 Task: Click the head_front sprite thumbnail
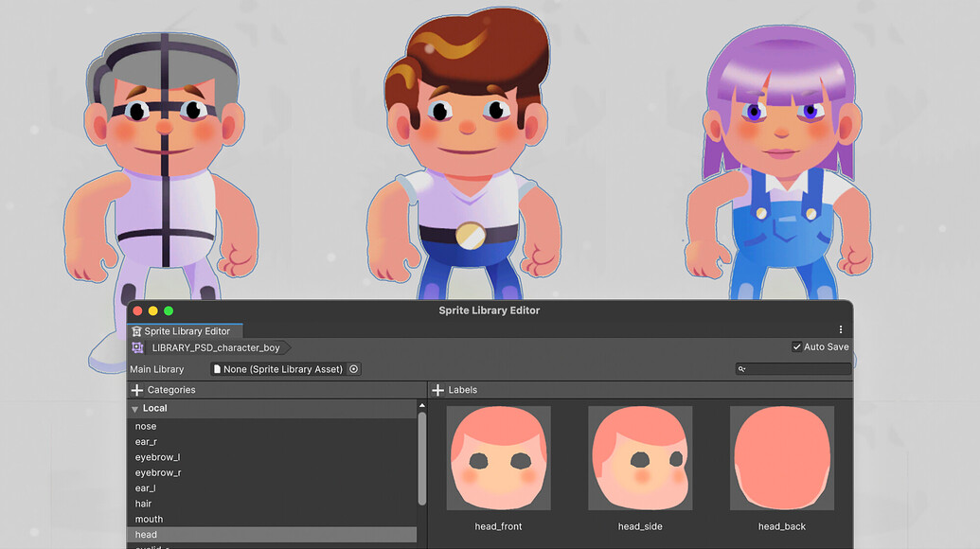point(499,458)
